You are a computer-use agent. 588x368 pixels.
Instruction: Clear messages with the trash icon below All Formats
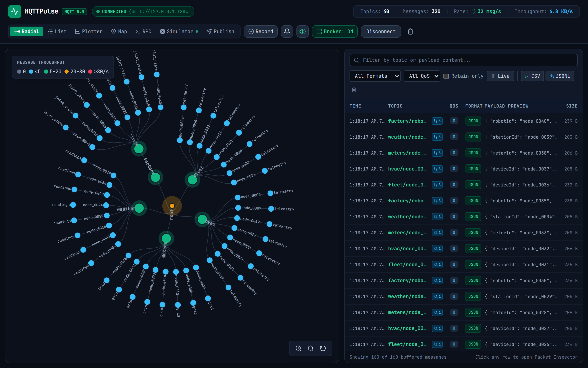(x=354, y=90)
